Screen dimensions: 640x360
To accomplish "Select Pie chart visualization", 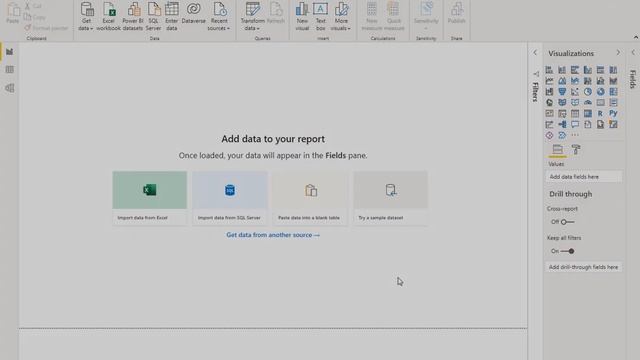I will click(587, 92).
